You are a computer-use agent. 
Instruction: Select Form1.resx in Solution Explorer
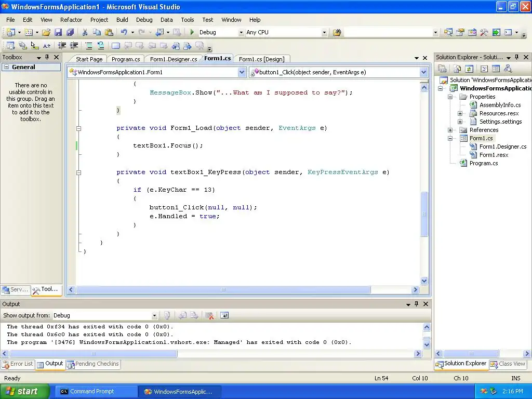click(494, 155)
